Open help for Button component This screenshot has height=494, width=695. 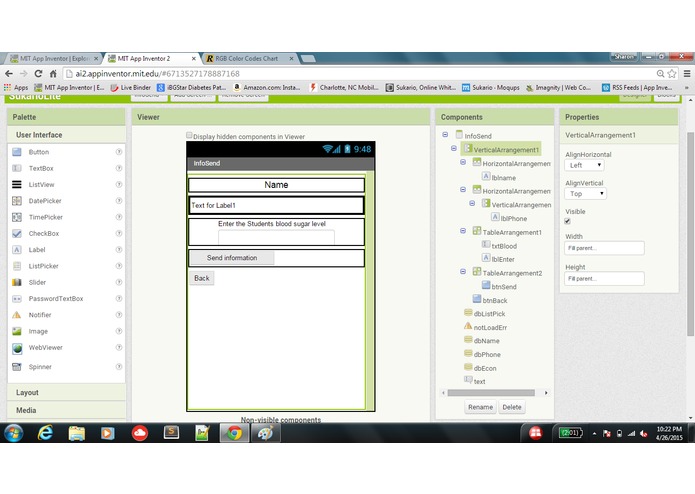(119, 152)
